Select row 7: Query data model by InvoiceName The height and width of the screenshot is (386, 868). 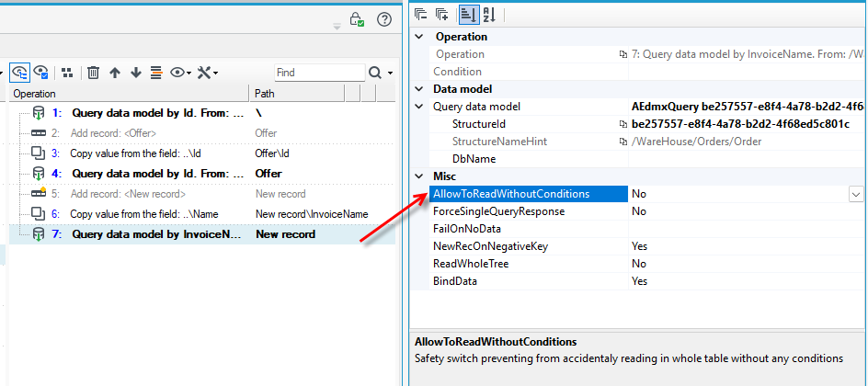202,234
